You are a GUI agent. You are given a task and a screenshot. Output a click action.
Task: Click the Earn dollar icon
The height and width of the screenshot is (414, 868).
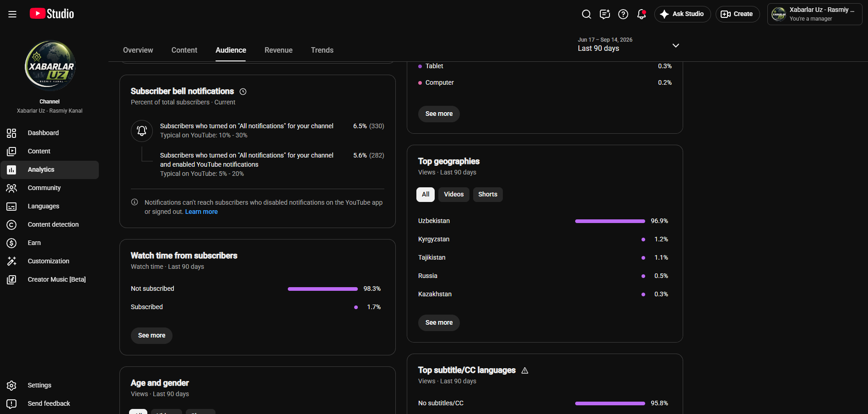point(11,243)
